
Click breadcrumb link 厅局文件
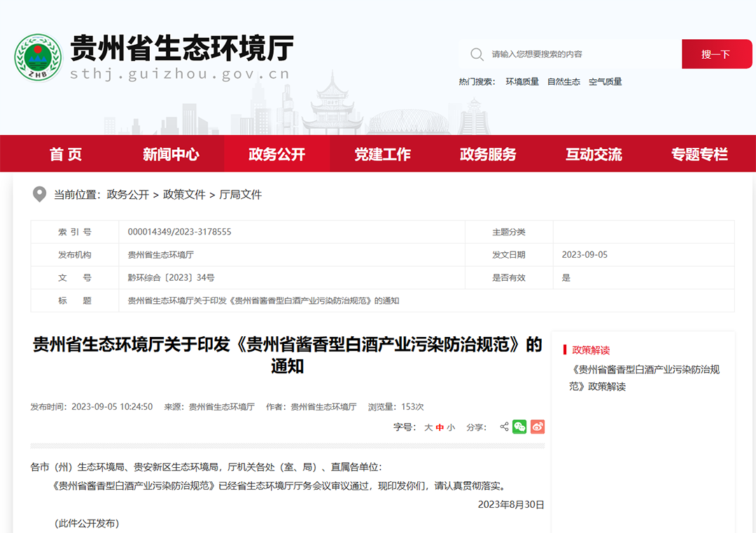pos(240,195)
